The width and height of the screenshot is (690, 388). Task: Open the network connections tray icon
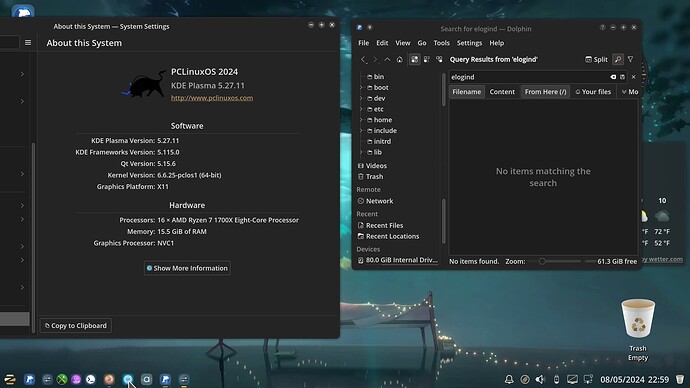[588, 379]
